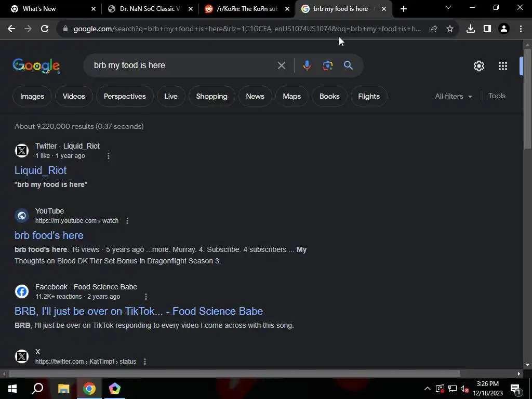Click the taskbar clock and date
The height and width of the screenshot is (399, 532).
point(487,389)
